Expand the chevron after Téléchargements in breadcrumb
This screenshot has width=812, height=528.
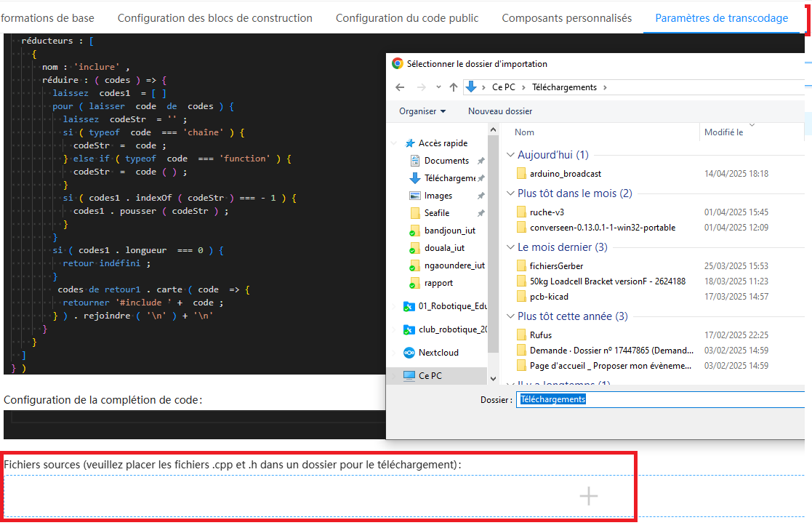[x=605, y=87]
